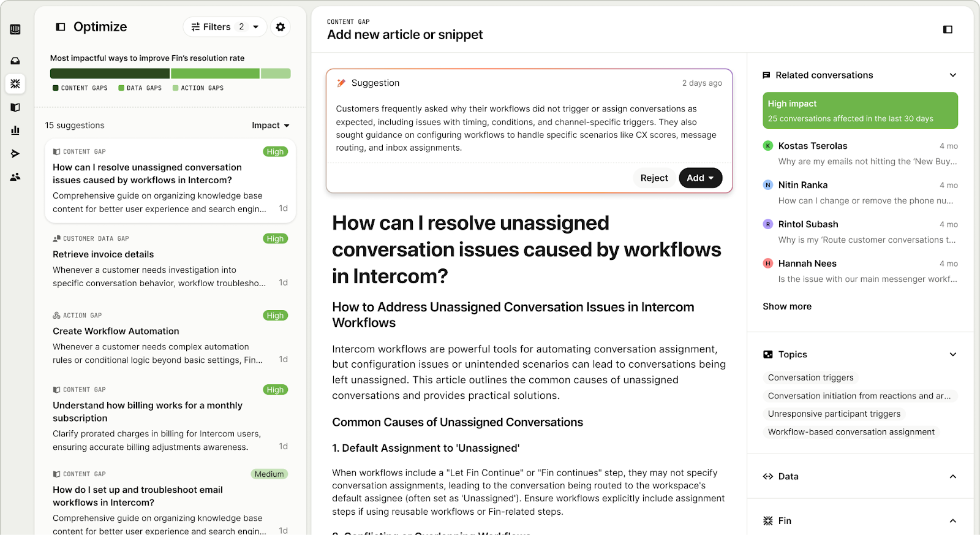
Task: Click the Optimize panel title
Action: [x=100, y=27]
